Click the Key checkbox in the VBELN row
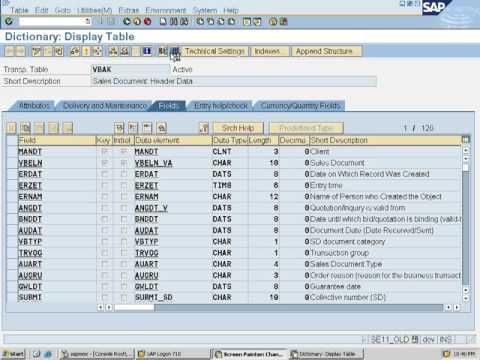480x360 pixels. pyautogui.click(x=104, y=163)
